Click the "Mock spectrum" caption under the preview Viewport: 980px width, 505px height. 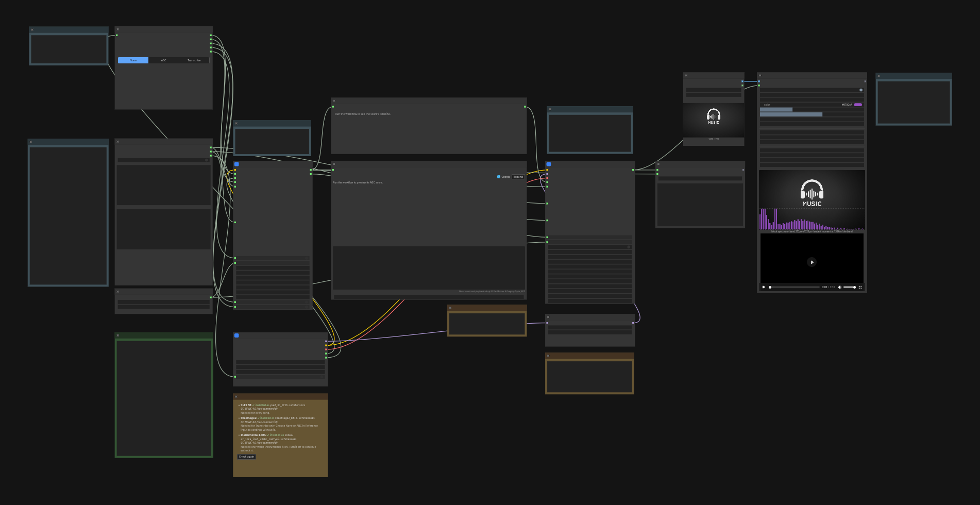(x=812, y=231)
